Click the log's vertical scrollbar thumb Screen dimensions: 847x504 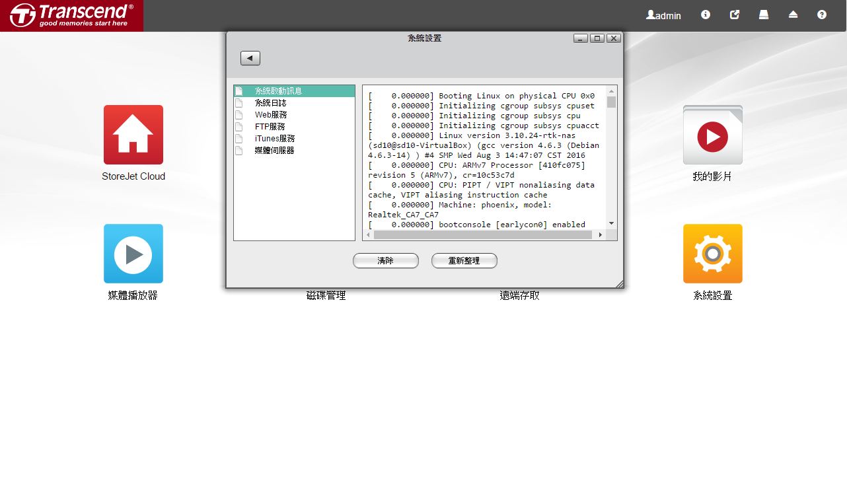tap(612, 102)
